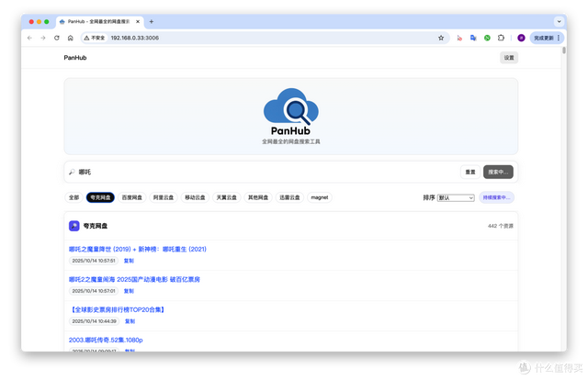
Task: Select the 迅雷云盘 filter tab
Action: 289,197
